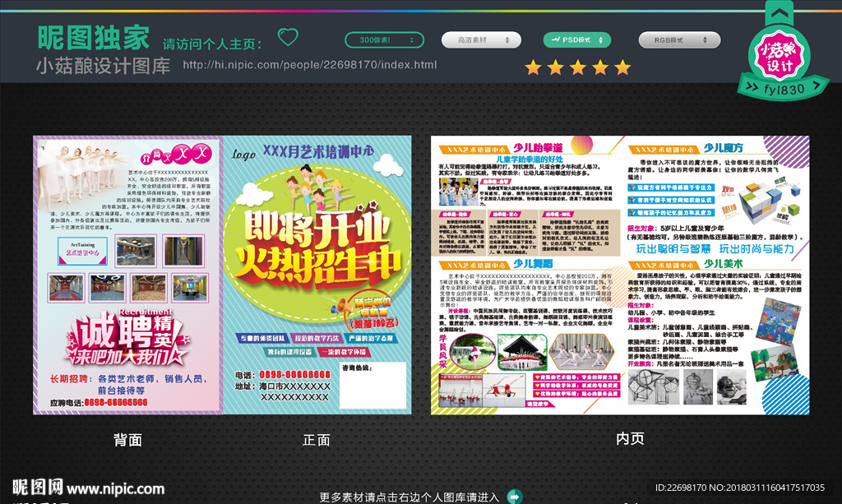Click the fifth gold rating star
Screen dimensions: 842x504
pos(623,67)
